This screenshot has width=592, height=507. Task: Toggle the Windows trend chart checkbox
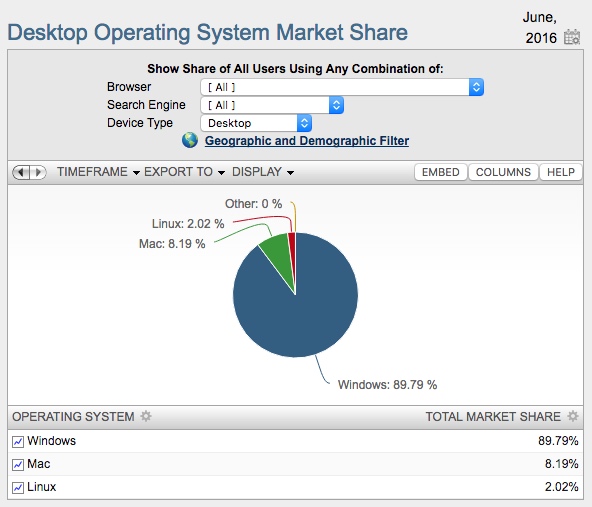18,441
